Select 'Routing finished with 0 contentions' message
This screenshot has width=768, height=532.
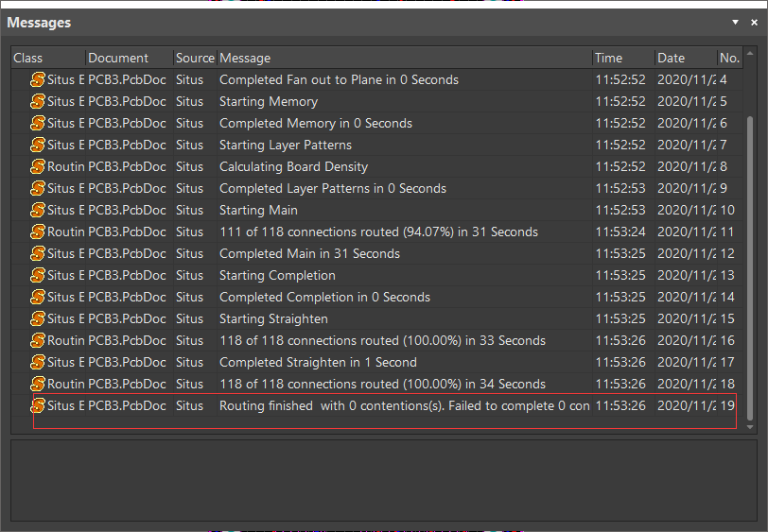405,405
